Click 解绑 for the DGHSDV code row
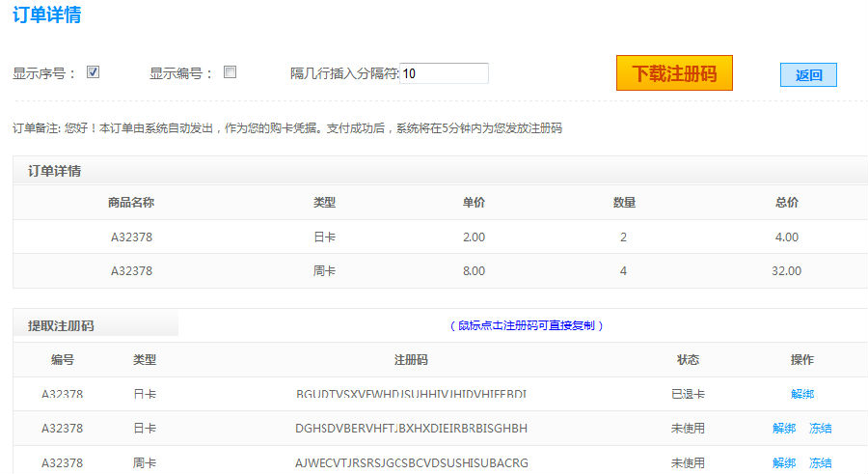This screenshot has height=474, width=868. pyautogui.click(x=783, y=429)
